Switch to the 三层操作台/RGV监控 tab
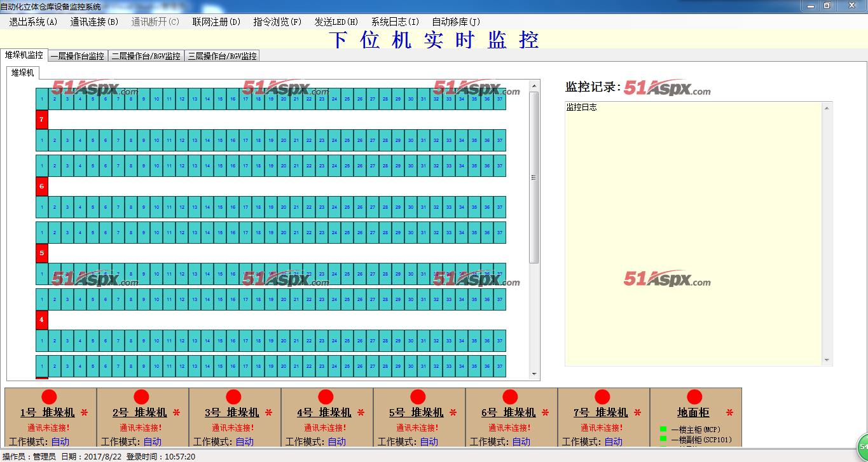The height and width of the screenshot is (462, 868). point(223,56)
